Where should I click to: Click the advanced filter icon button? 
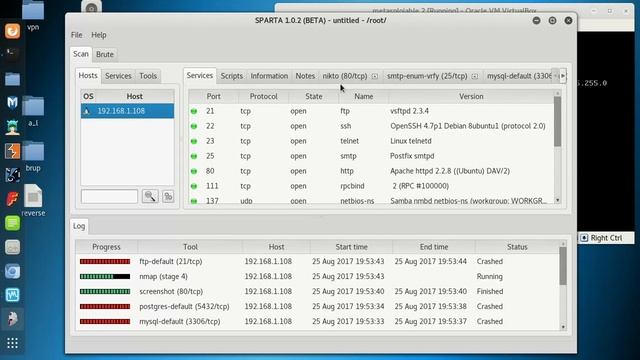click(x=168, y=196)
